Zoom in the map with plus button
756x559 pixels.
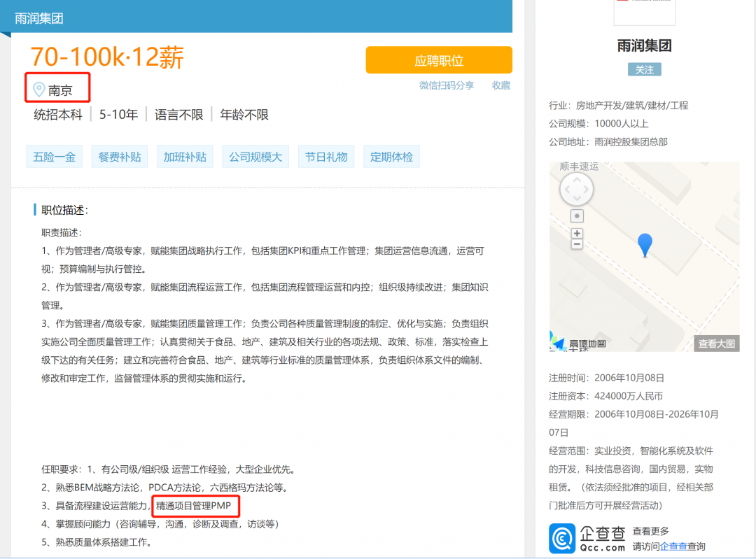pyautogui.click(x=577, y=233)
